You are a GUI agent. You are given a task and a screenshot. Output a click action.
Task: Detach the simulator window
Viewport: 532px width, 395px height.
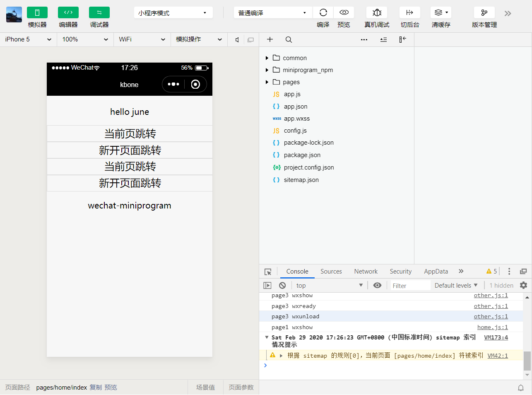(250, 40)
